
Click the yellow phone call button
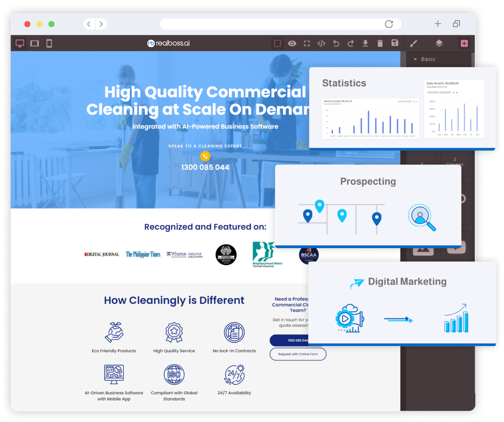click(205, 156)
